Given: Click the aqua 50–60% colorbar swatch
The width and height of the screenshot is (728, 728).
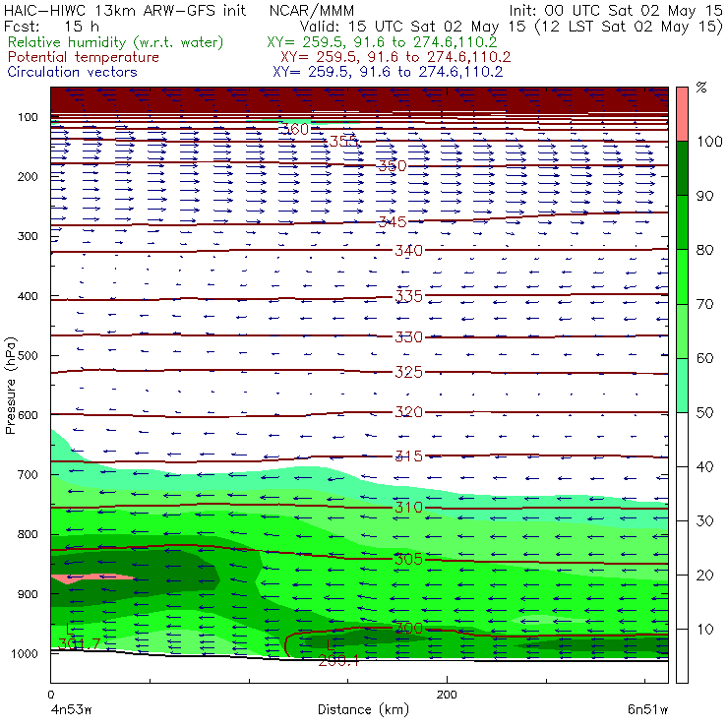Looking at the screenshot, I should pyautogui.click(x=682, y=386).
